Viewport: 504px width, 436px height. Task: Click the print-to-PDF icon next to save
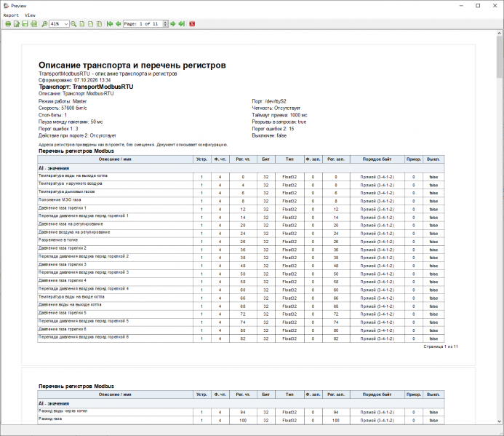pos(33,24)
